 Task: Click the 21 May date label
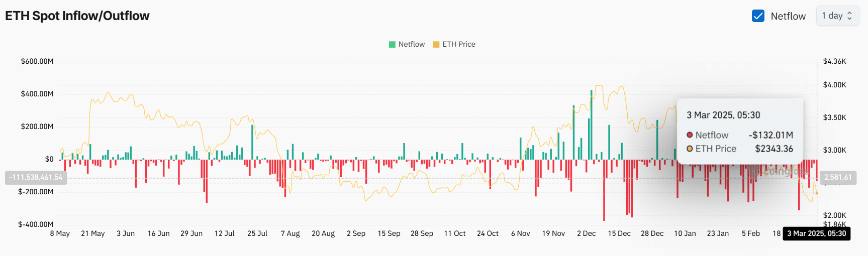point(93,233)
